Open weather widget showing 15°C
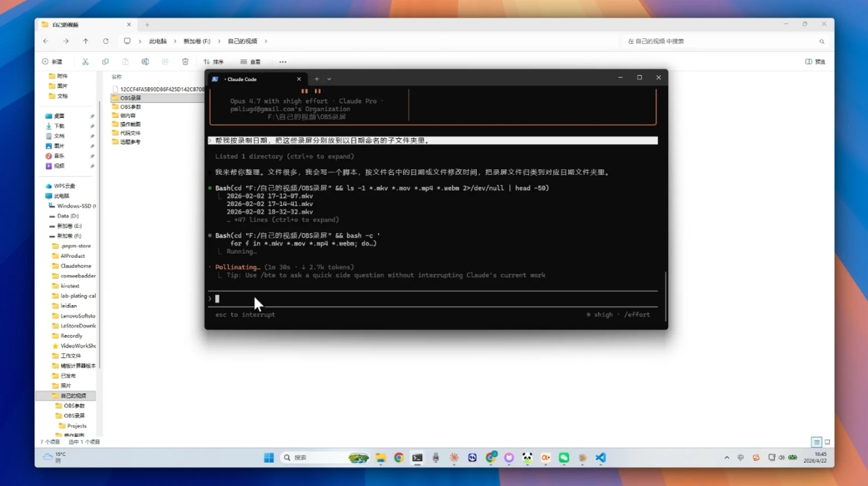Screen dimensions: 868x486 pyautogui.click(x=55, y=457)
